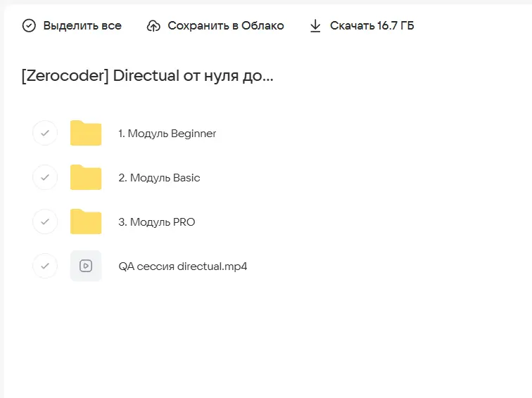This screenshot has width=532, height=398.
Task: Open the folder icon for 2. Модуль Basic
Action: [x=86, y=177]
